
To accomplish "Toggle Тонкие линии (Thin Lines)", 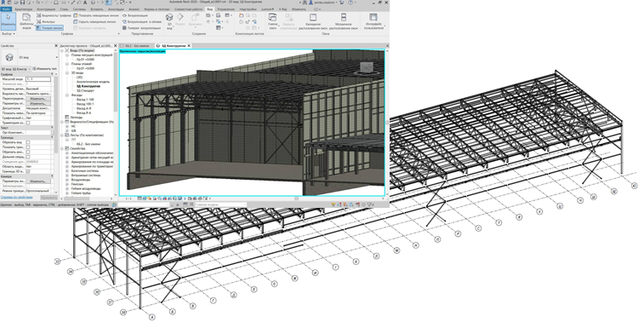I will pyautogui.click(x=49, y=28).
